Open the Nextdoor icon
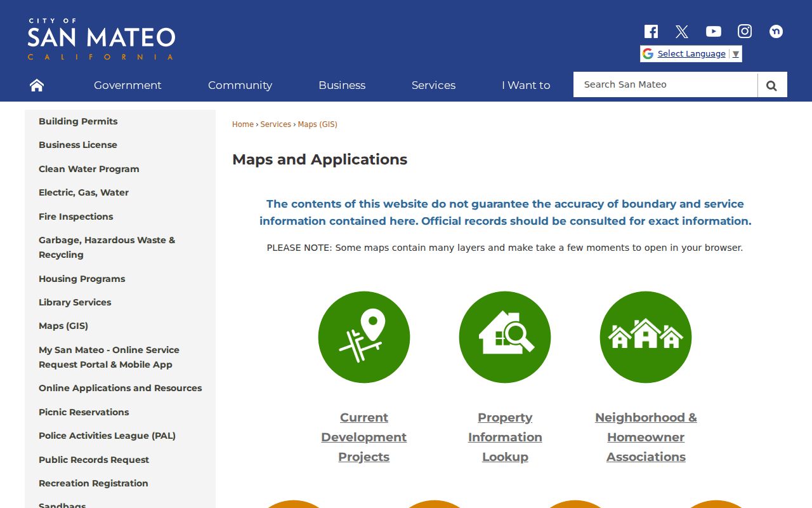The height and width of the screenshot is (508, 812). (776, 31)
